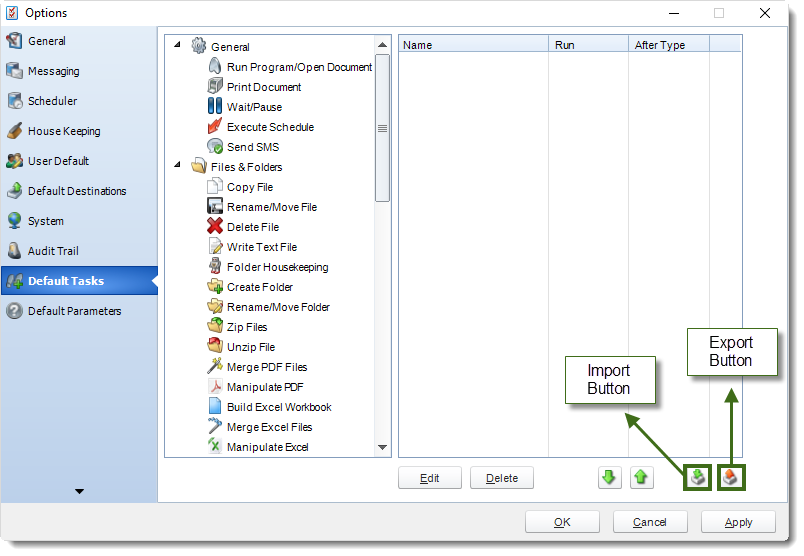Click the Import tasks button icon

click(697, 478)
